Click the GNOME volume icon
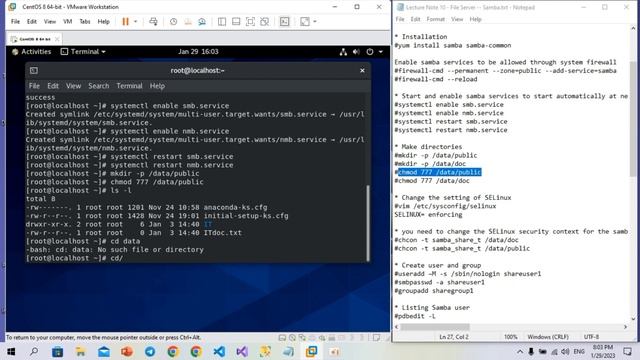The width and height of the screenshot is (640, 360). pos(356,52)
